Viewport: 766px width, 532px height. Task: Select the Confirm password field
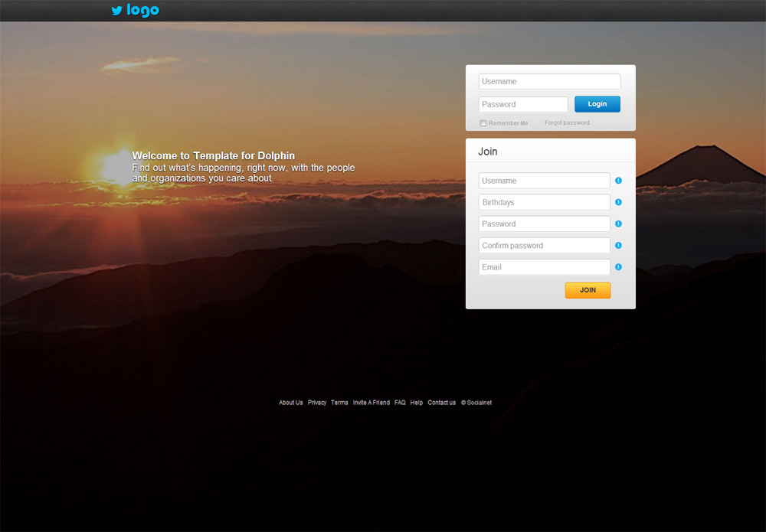point(544,246)
